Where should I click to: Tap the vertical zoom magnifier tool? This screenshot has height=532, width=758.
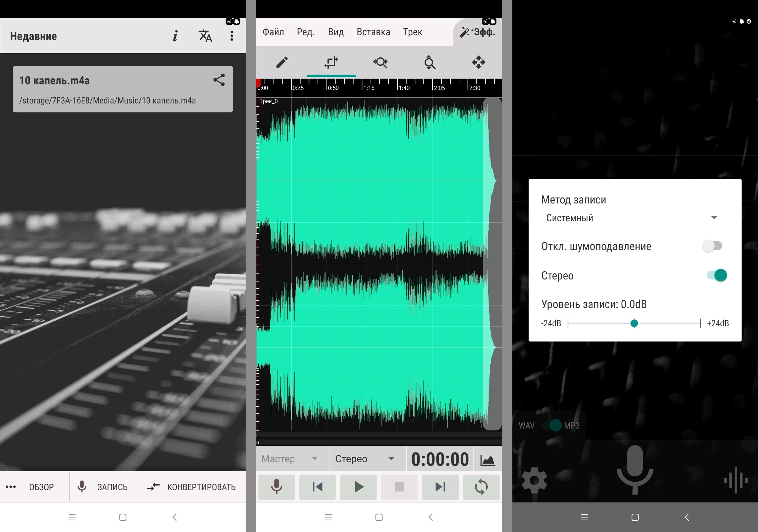(430, 62)
